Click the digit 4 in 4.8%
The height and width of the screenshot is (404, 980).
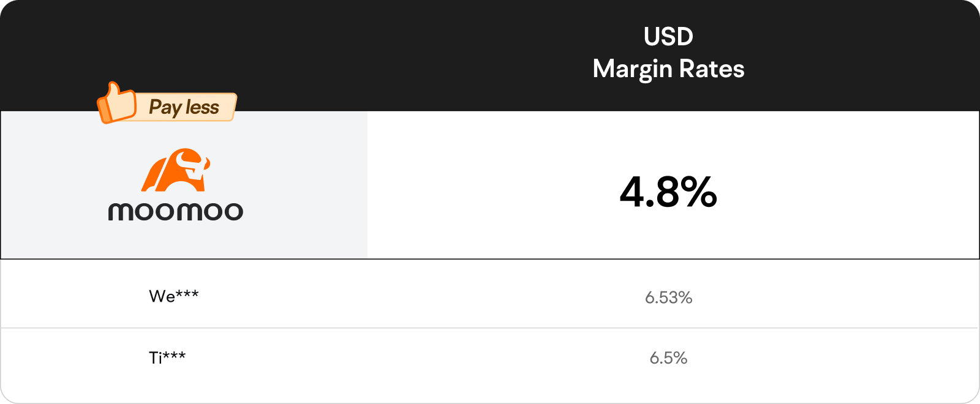[x=631, y=192]
